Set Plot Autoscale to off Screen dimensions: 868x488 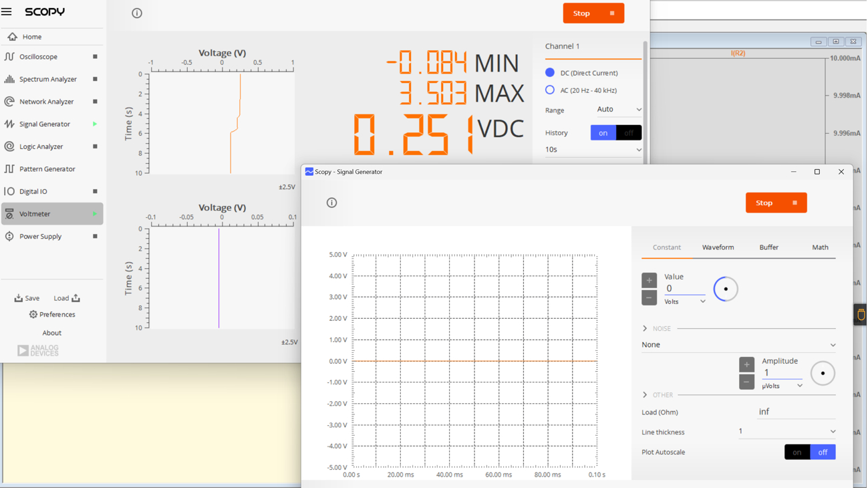(823, 453)
